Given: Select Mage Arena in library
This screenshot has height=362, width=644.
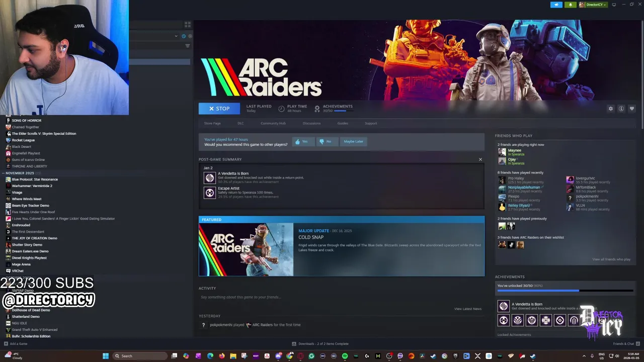Looking at the screenshot, I should tap(21, 264).
